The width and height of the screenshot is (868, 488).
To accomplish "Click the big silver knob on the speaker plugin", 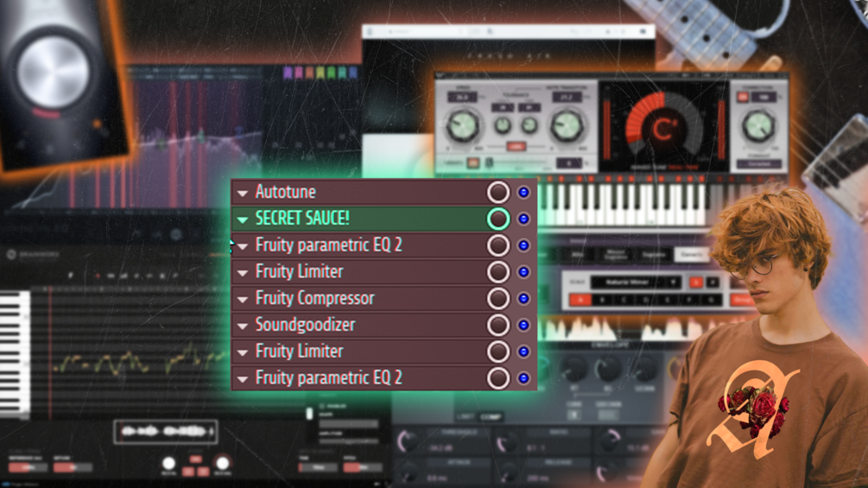I will (53, 71).
